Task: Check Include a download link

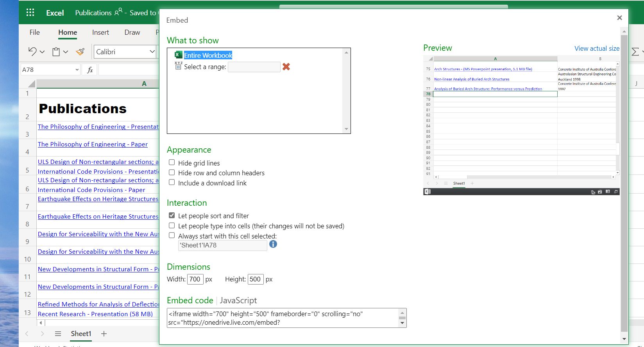Action: coord(172,182)
